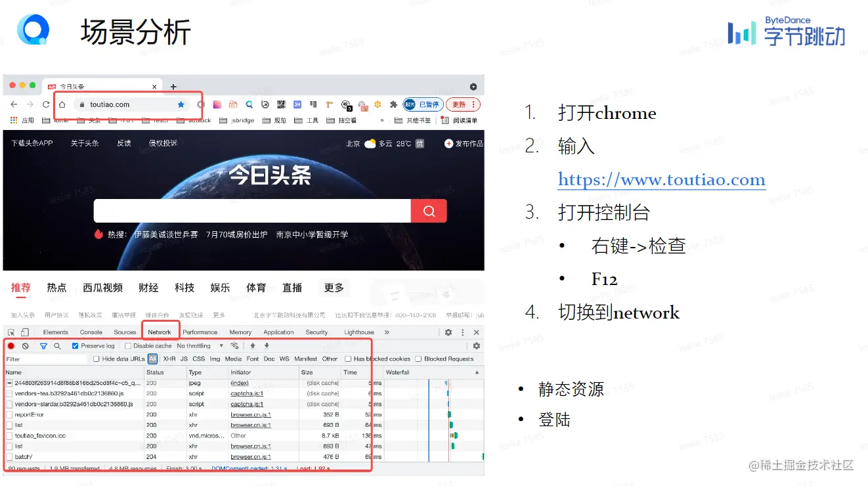This screenshot has height=486, width=868.
Task: Enable the Disable cache checkbox
Action: pyautogui.click(x=128, y=346)
